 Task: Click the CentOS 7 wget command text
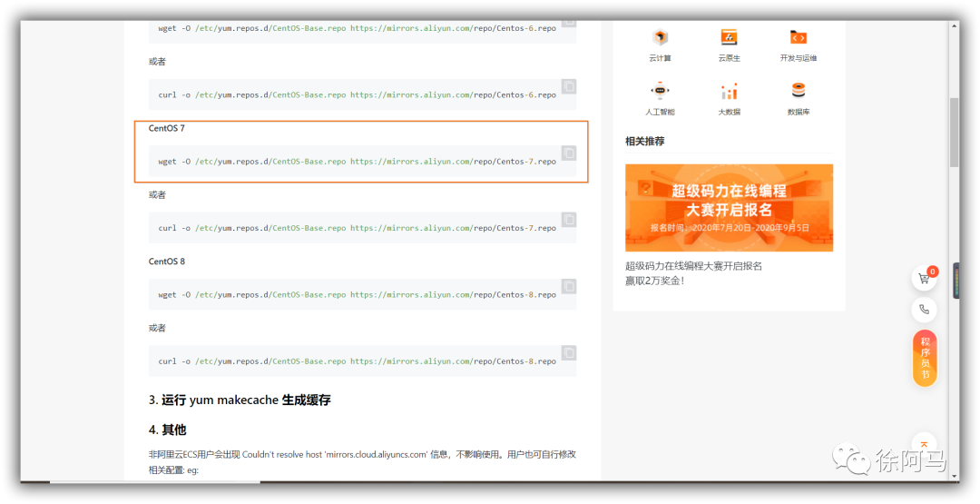pyautogui.click(x=357, y=162)
